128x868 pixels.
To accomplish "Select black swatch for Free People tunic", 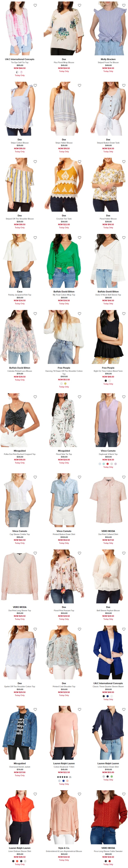I will click(106, 381).
